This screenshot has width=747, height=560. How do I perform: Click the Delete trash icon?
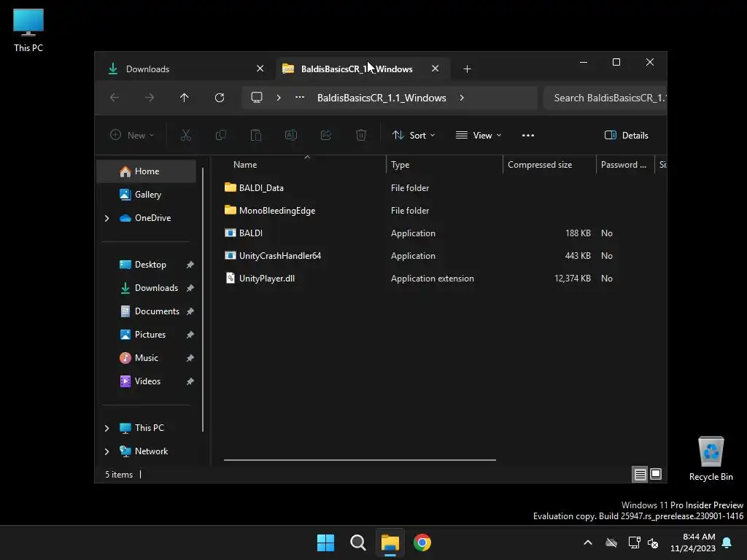(361, 135)
